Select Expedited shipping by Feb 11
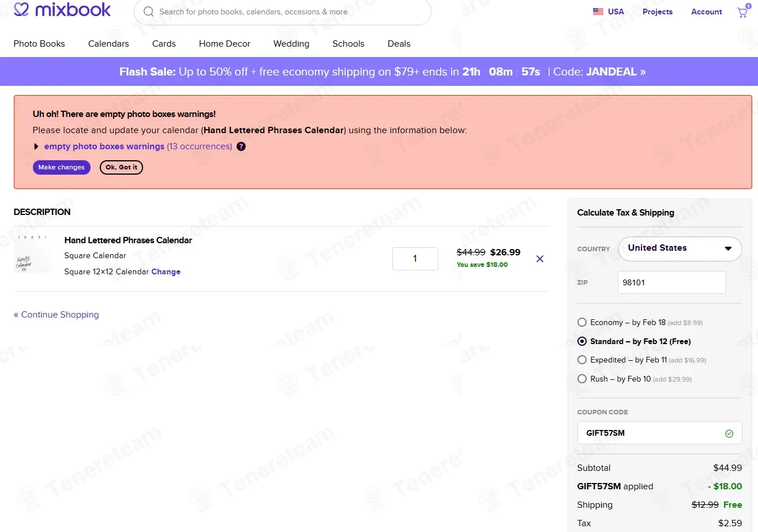The width and height of the screenshot is (758, 532). point(582,360)
